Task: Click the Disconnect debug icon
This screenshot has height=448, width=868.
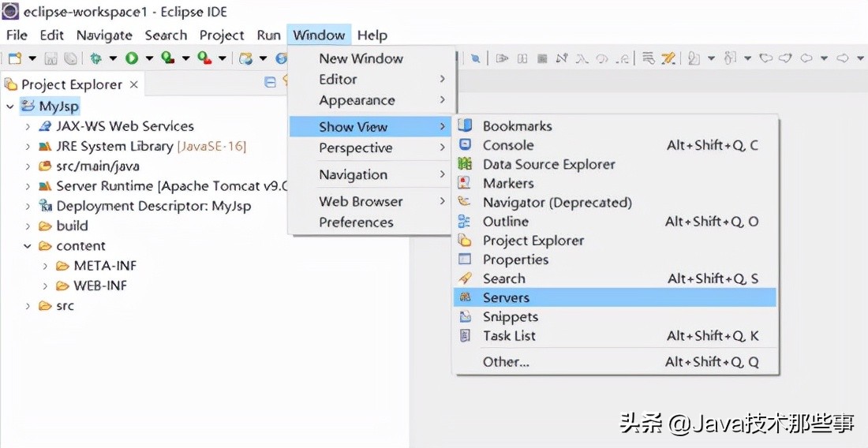Action: (x=563, y=58)
